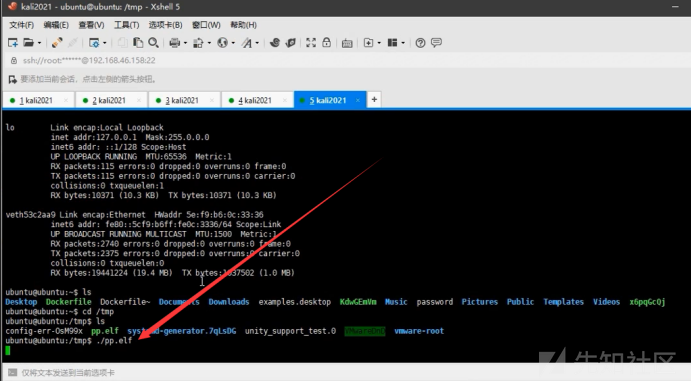Click the Reconnect icon in toolbar

tap(57, 43)
